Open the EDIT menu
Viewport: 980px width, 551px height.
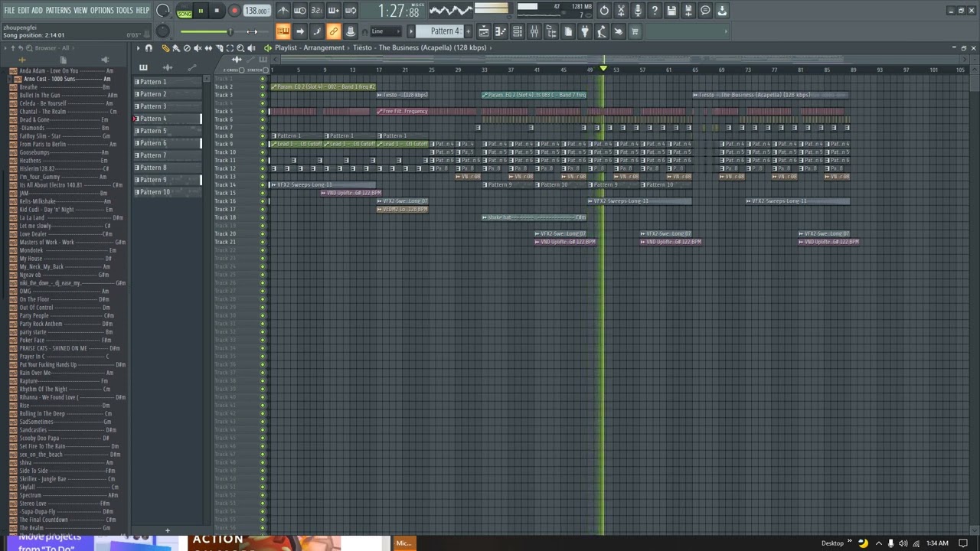pos(24,11)
